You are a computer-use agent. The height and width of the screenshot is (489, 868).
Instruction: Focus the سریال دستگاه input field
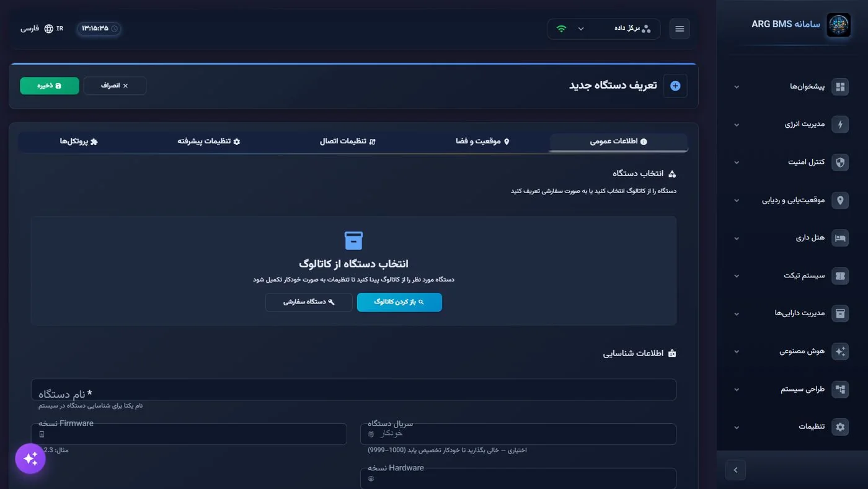click(518, 434)
